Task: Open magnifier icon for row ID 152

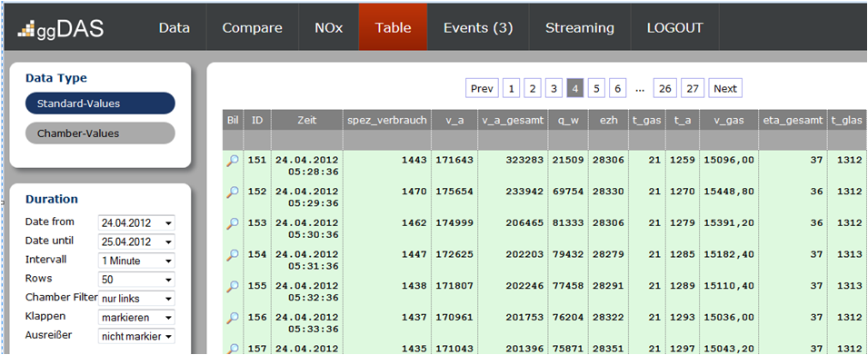Action: [233, 192]
